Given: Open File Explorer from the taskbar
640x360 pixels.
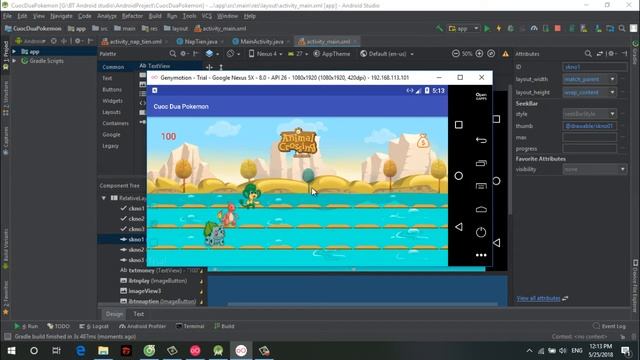Looking at the screenshot, I should [103, 351].
